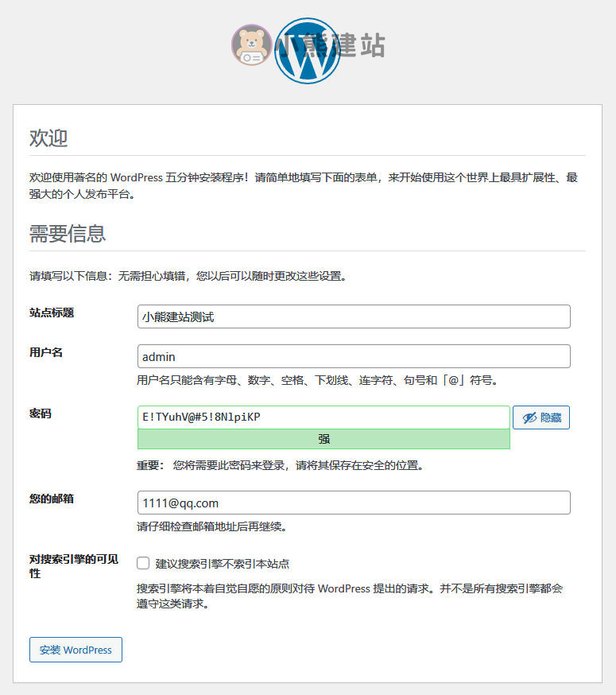This screenshot has height=695, width=616.
Task: Click the 安装 WordPress button
Action: (76, 650)
